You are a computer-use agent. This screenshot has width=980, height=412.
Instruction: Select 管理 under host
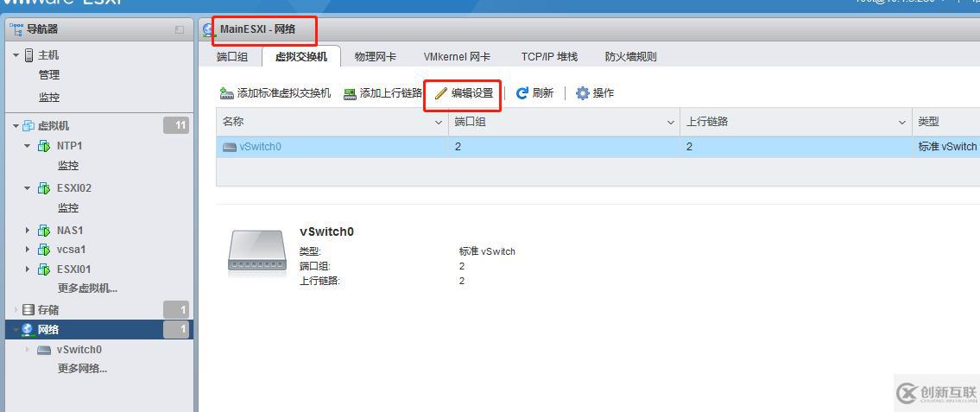tap(49, 75)
